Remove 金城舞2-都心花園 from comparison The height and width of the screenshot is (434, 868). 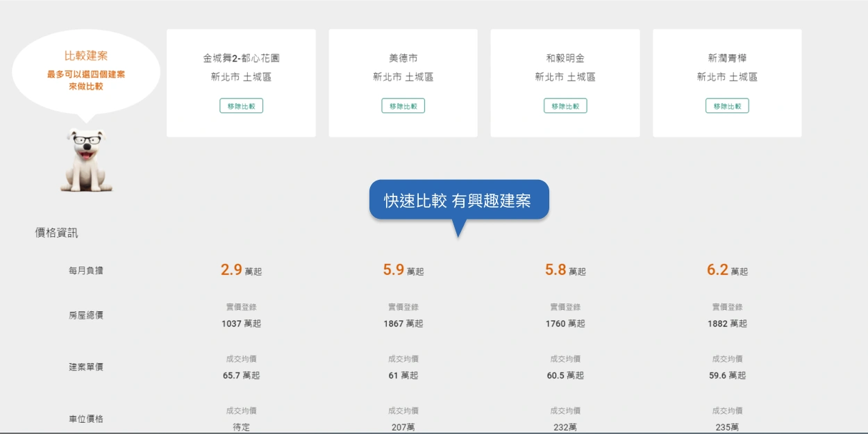pos(241,106)
